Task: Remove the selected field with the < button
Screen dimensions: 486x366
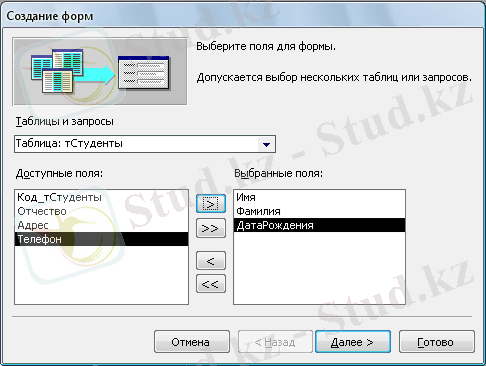Action: tap(211, 261)
